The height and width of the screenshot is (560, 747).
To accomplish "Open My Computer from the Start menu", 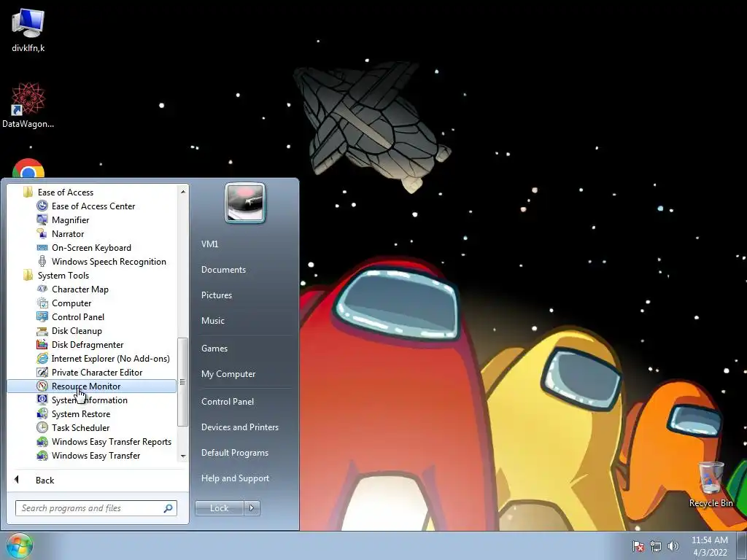I will point(228,374).
